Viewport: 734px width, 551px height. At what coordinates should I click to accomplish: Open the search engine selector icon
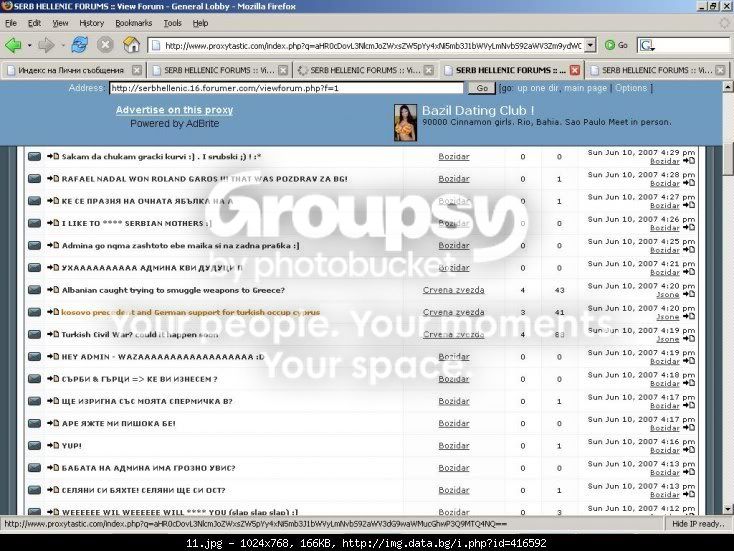point(647,45)
